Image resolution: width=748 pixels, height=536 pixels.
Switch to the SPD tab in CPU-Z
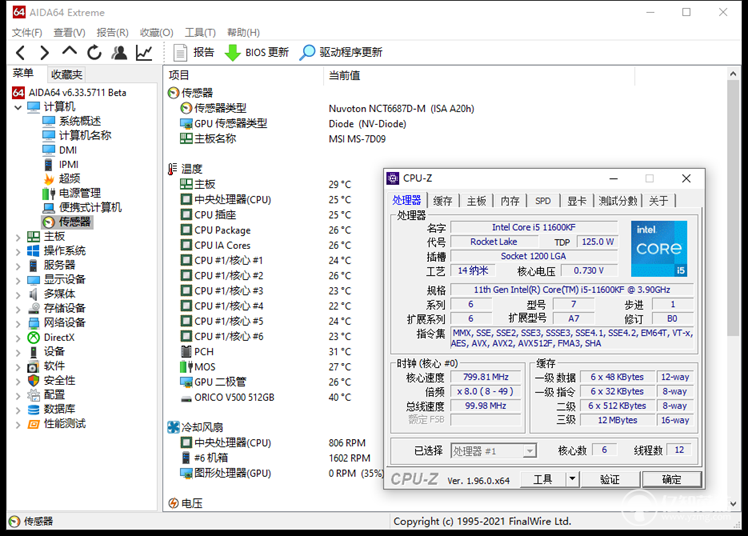543,201
